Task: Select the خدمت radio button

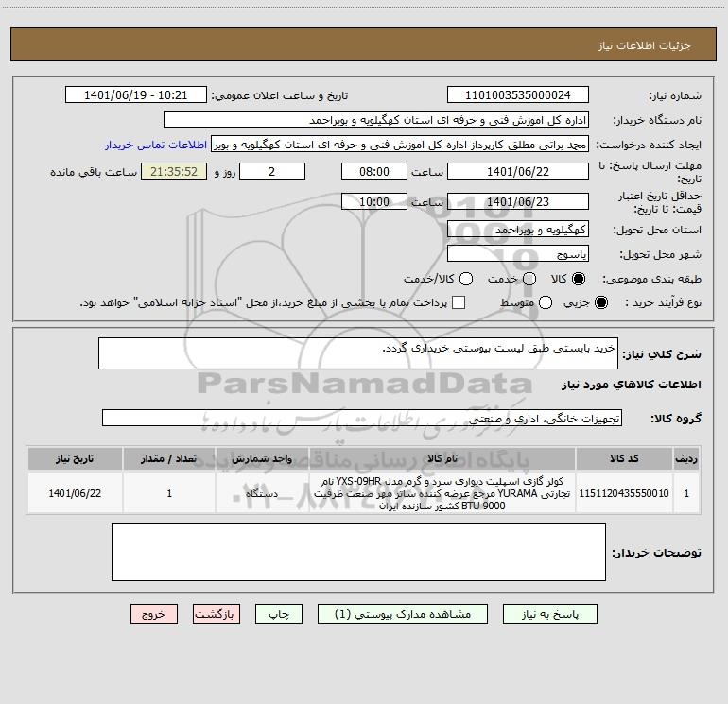Action: coord(529,279)
